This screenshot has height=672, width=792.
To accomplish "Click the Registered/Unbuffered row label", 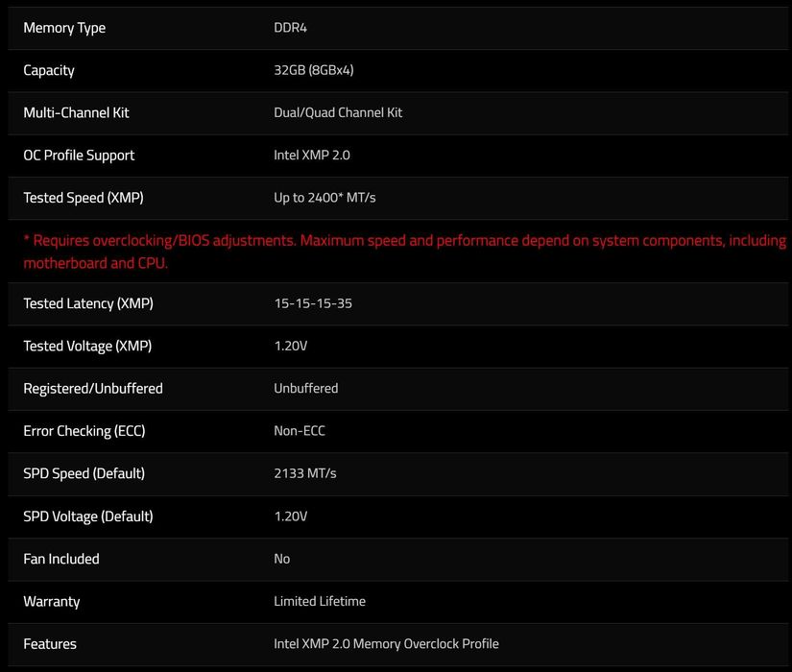I will [x=93, y=388].
